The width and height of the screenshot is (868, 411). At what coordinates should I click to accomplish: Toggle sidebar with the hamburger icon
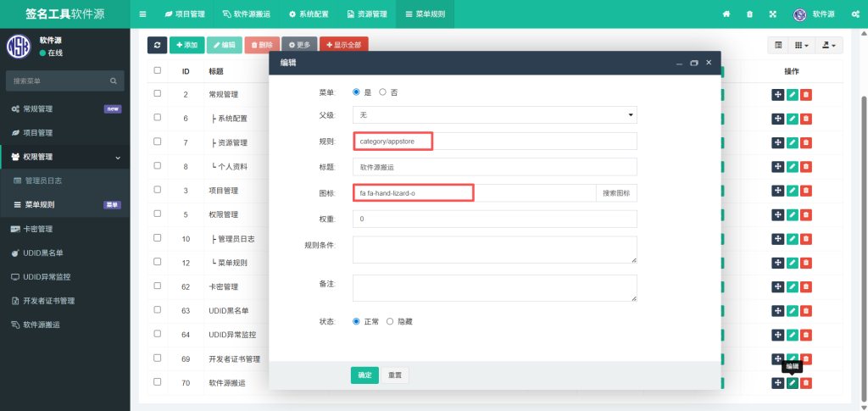[142, 14]
